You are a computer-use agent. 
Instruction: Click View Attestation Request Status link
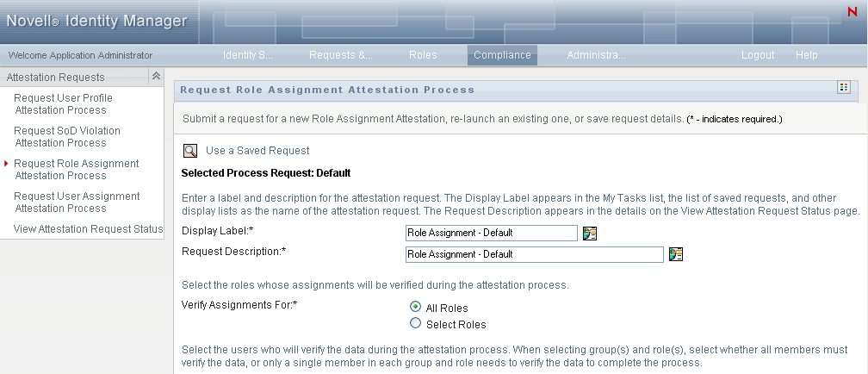pyautogui.click(x=89, y=229)
